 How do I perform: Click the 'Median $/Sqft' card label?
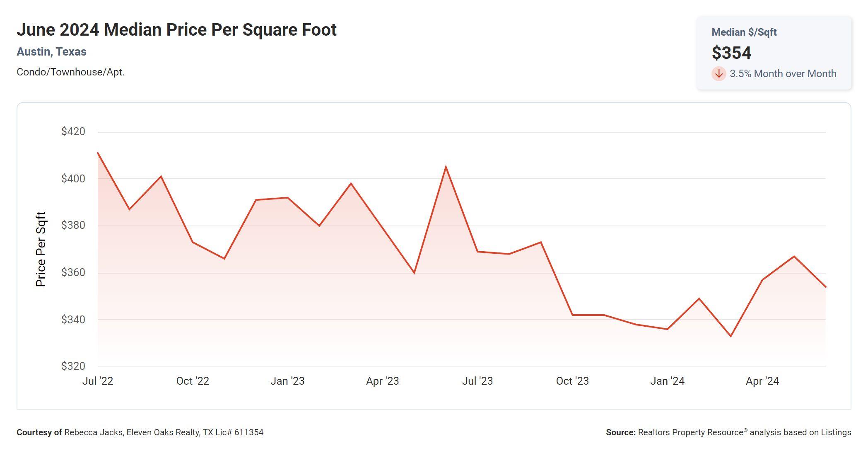744,32
